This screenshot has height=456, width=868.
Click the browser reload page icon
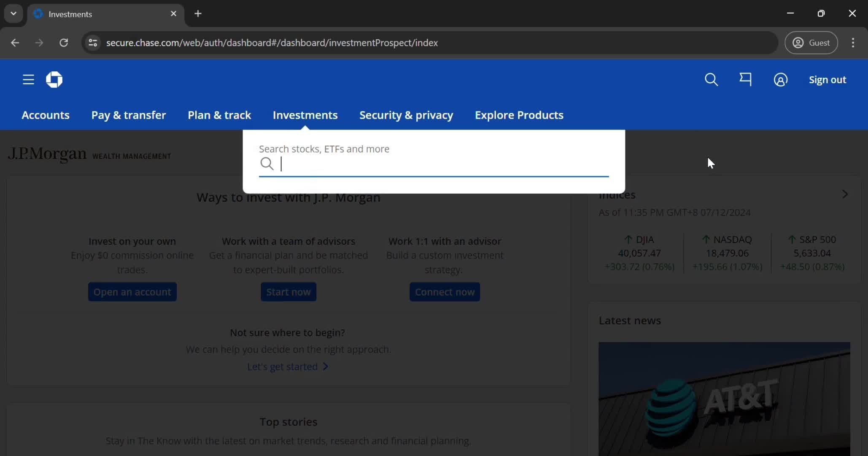(64, 43)
